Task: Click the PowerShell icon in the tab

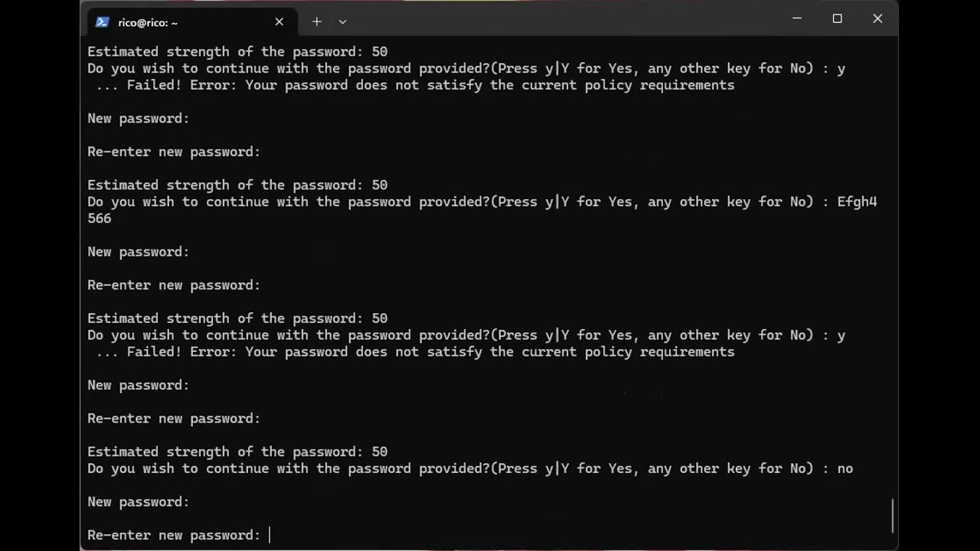Action: (102, 22)
